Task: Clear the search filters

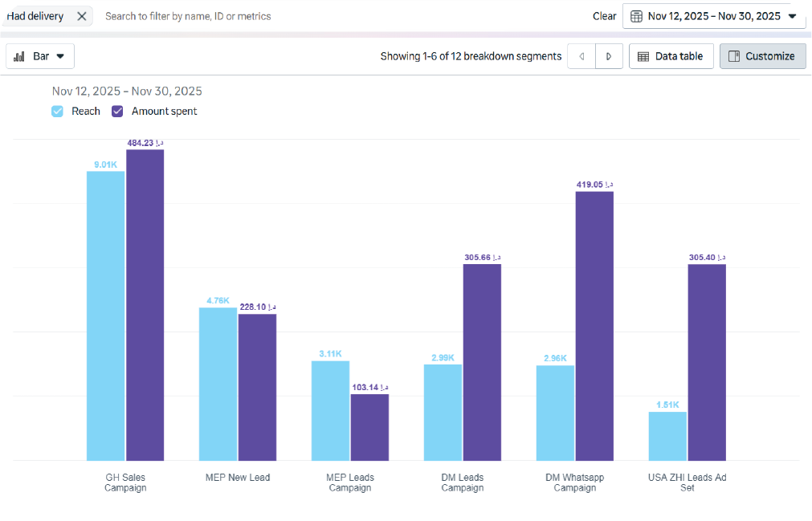Action: pos(604,16)
